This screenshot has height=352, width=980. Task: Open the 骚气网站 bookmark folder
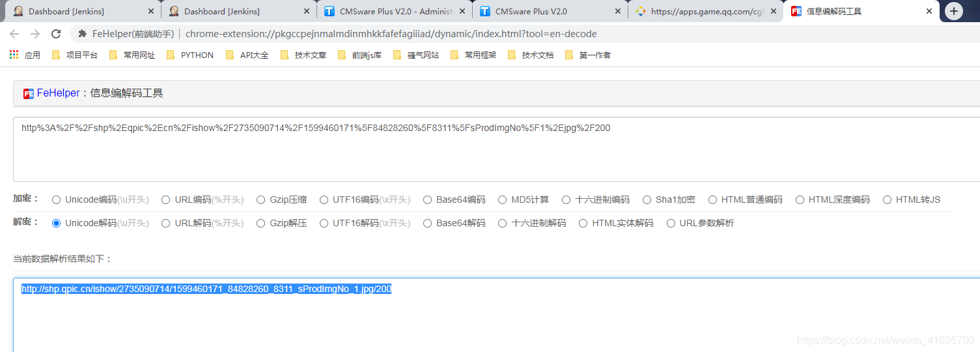tap(416, 55)
